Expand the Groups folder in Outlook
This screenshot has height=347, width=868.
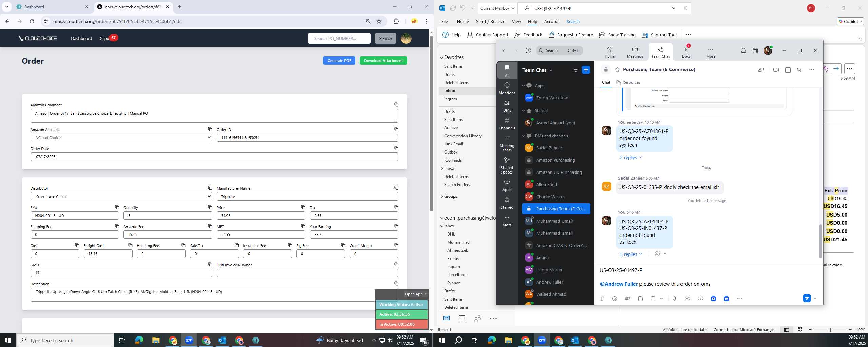442,196
